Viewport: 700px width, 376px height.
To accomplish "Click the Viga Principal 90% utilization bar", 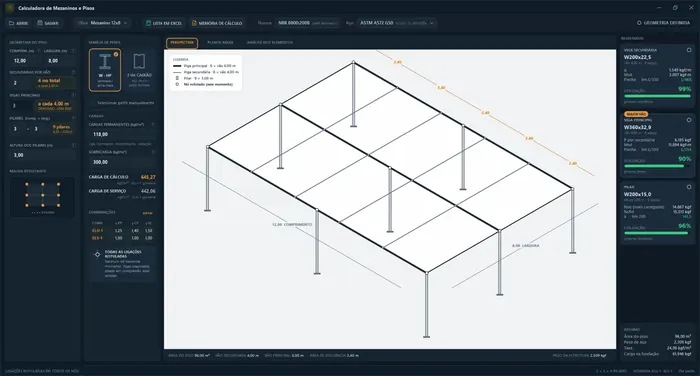I will pyautogui.click(x=657, y=166).
